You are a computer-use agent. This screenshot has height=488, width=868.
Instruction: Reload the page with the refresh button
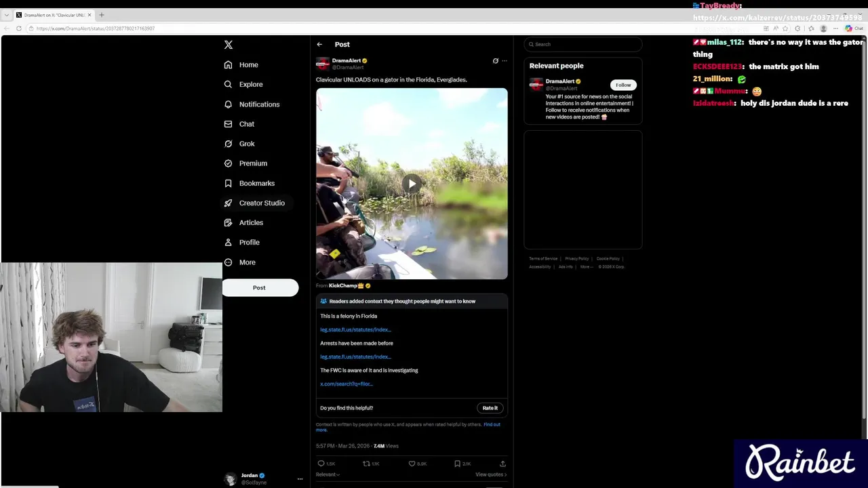click(18, 28)
